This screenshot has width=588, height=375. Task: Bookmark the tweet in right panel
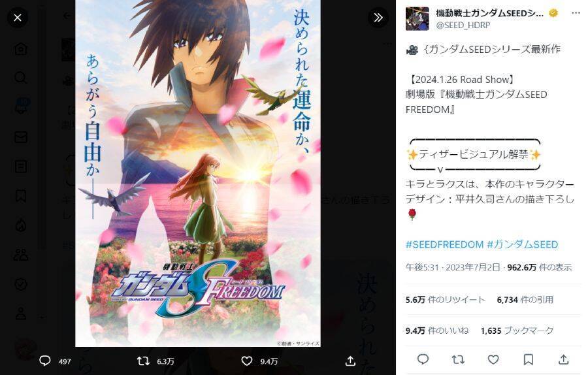(529, 359)
